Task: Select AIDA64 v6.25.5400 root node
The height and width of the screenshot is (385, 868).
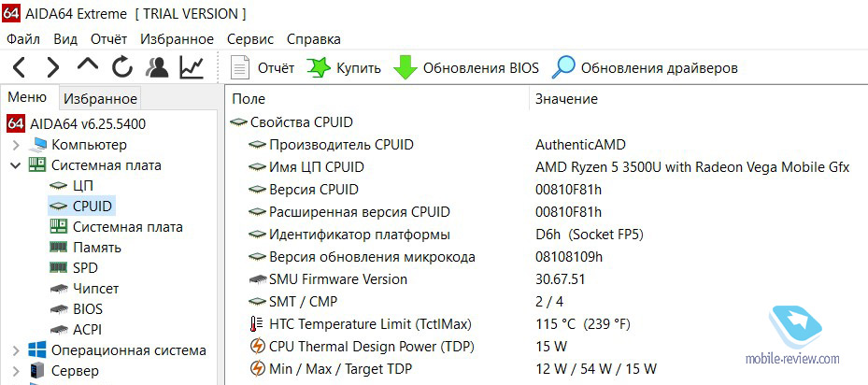Action: [76, 123]
